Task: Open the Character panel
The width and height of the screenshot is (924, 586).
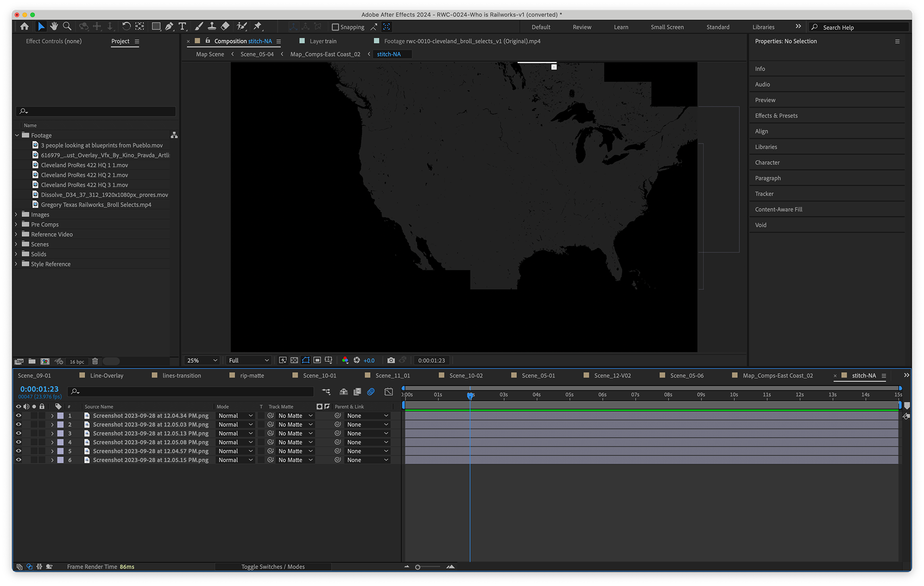Action: click(x=767, y=163)
